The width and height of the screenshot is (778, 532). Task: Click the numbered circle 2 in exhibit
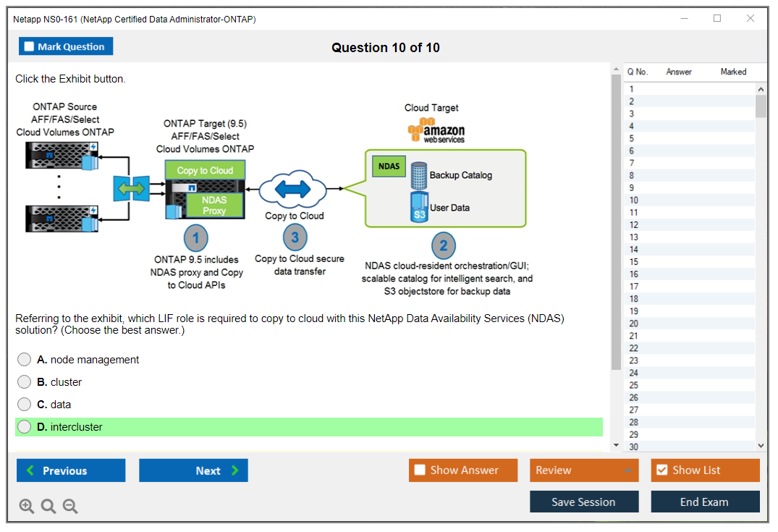click(444, 245)
